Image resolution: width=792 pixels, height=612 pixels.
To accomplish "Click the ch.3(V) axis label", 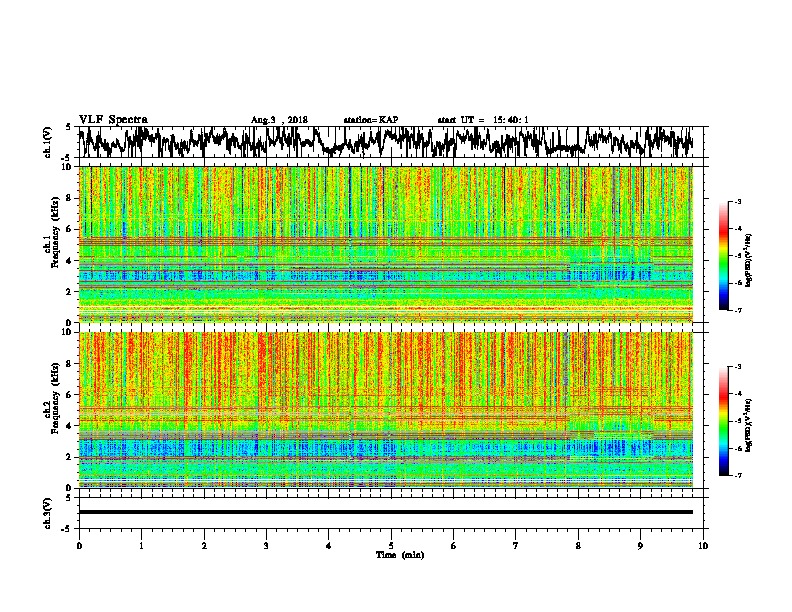I will click(48, 513).
